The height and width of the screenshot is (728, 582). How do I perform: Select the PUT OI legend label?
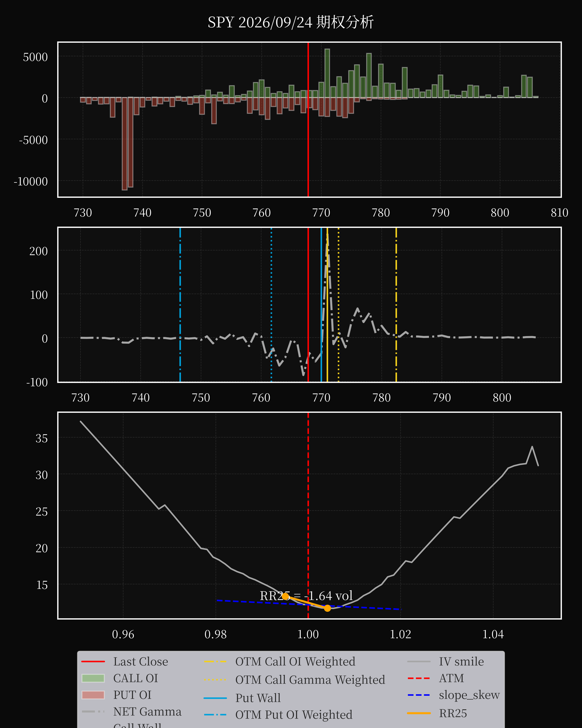pyautogui.click(x=132, y=695)
